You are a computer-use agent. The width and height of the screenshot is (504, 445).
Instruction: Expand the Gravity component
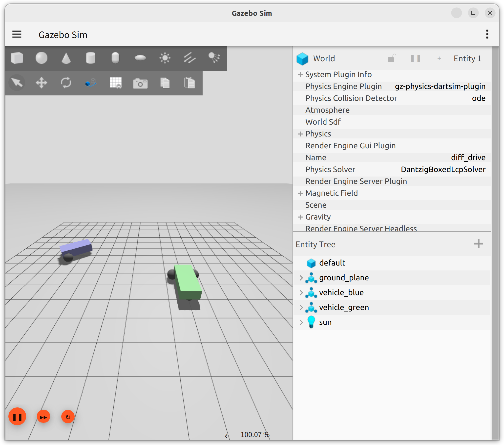[300, 217]
